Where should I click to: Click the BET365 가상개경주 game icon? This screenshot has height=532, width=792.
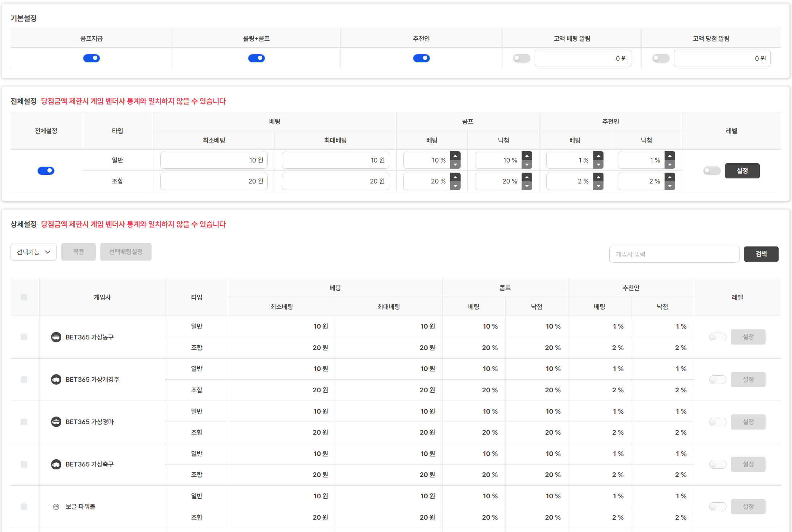point(56,379)
